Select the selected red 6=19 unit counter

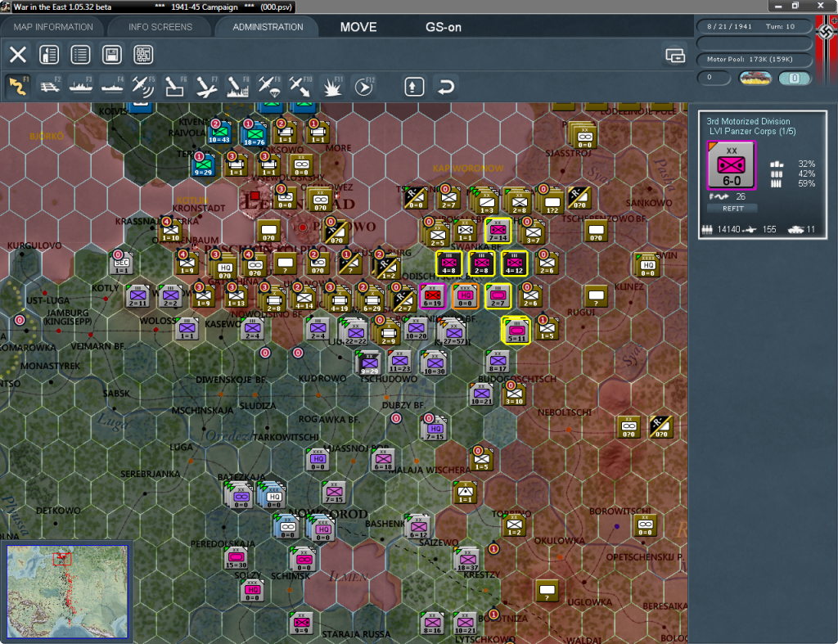(432, 296)
